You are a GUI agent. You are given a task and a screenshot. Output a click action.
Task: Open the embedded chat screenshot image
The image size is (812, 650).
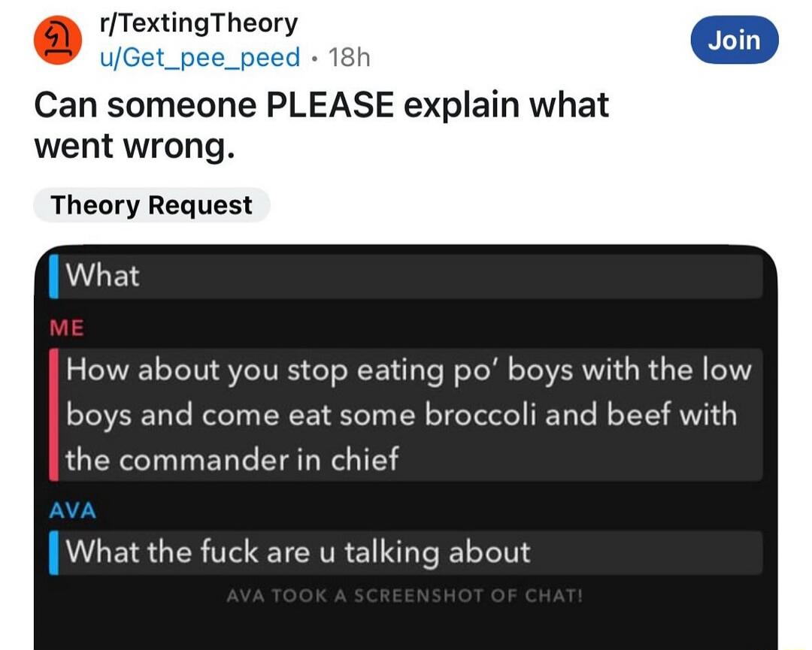pos(405,447)
